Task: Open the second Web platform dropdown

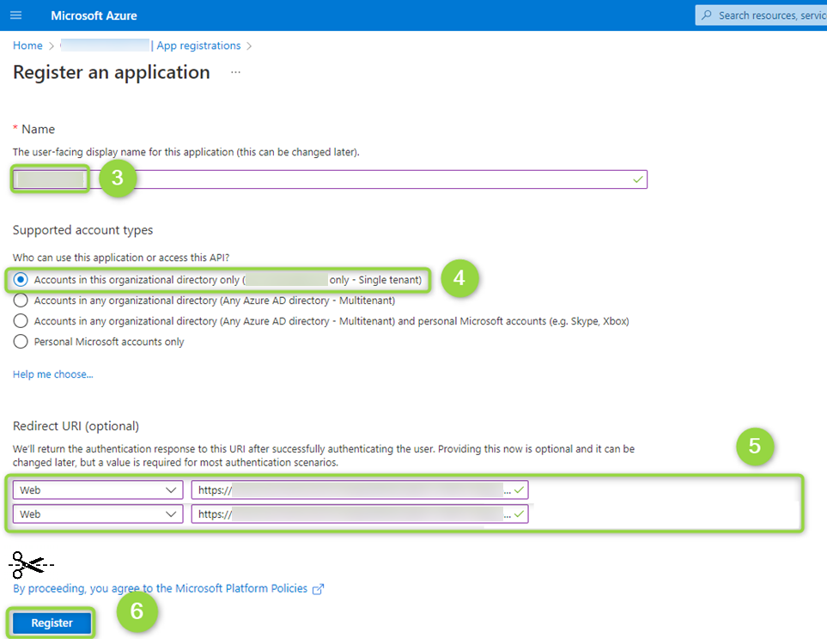Action: (98, 514)
